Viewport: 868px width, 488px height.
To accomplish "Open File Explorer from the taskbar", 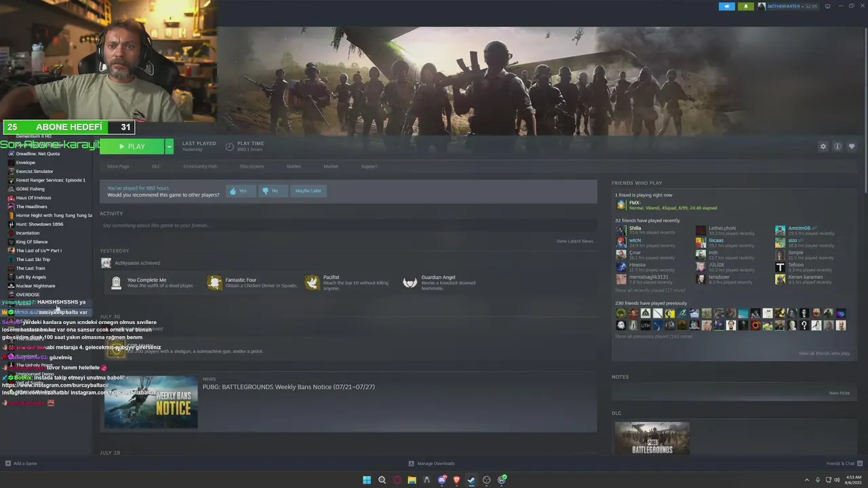I will [412, 480].
